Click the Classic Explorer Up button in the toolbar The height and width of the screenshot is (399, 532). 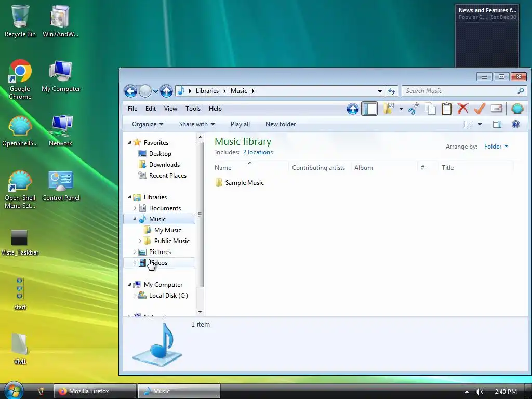353,109
